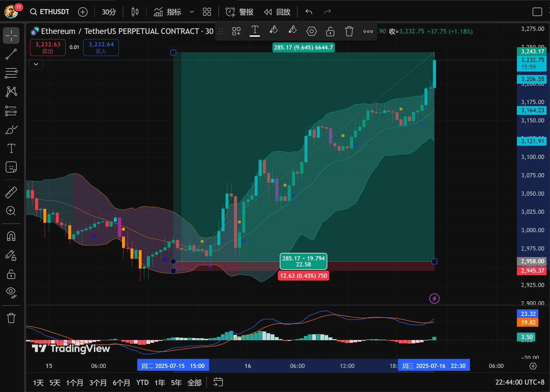Select the XABCD pattern tool

click(x=11, y=92)
